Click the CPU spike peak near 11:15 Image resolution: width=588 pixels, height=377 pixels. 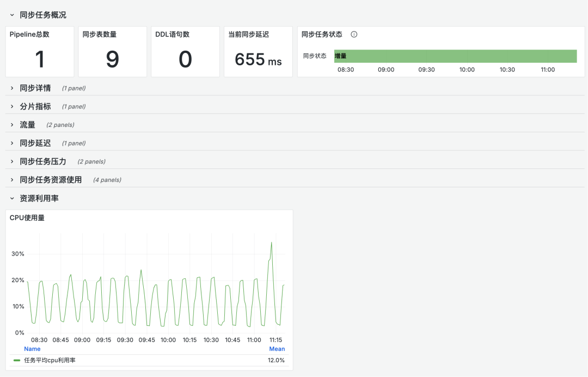point(271,243)
